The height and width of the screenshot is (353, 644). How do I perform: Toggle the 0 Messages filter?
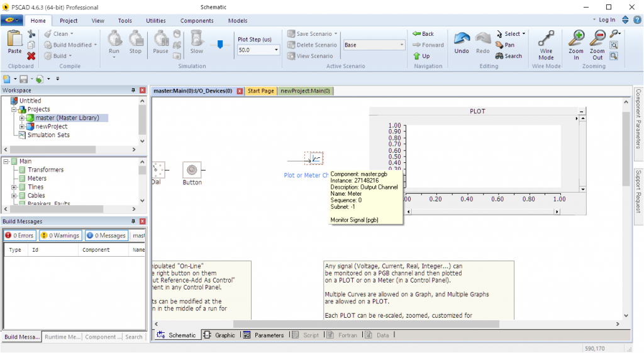click(106, 235)
